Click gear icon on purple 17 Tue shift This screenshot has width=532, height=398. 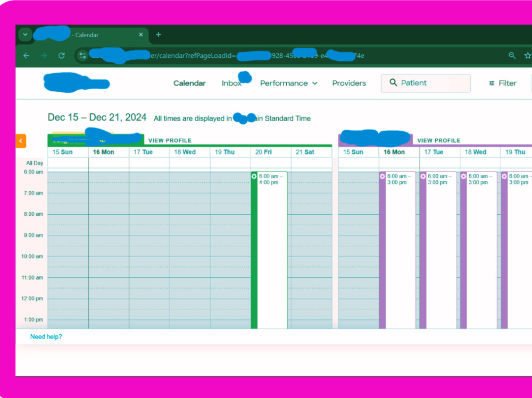[x=423, y=176]
